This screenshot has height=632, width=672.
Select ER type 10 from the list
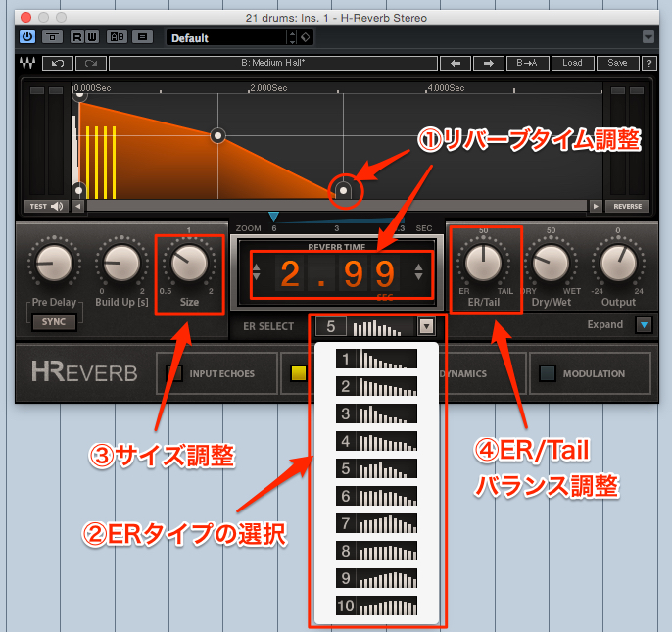(x=376, y=606)
